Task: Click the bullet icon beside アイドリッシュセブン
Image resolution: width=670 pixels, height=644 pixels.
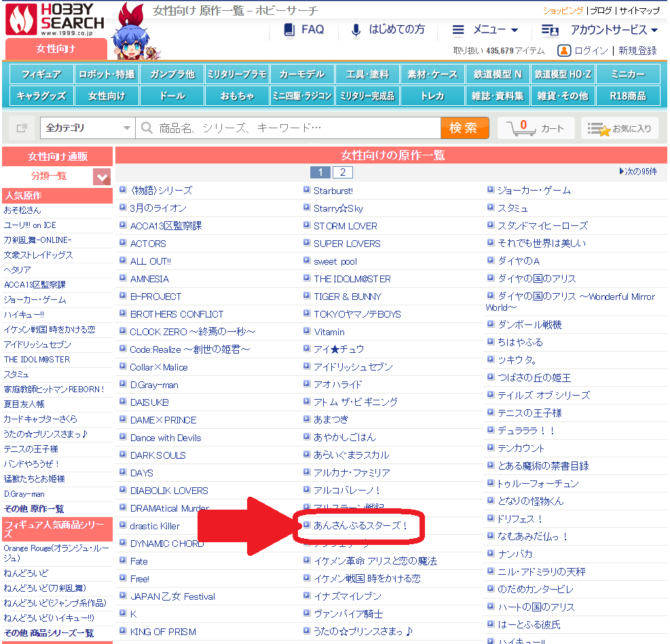Action: 307,366
